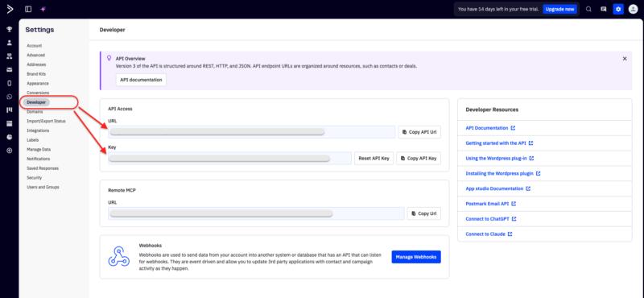Open Using the Wordpress plug-in link

click(x=500, y=158)
